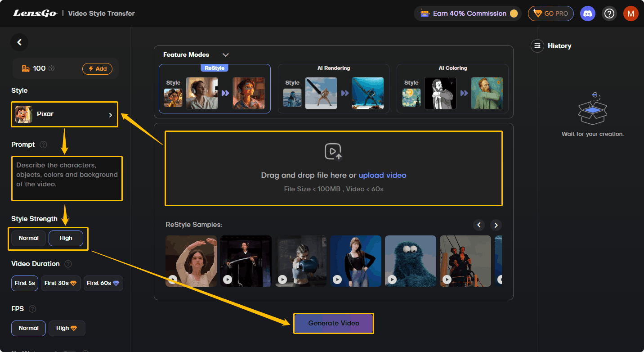
Task: Show previous ReStyle samples with left arrow
Action: pyautogui.click(x=479, y=225)
